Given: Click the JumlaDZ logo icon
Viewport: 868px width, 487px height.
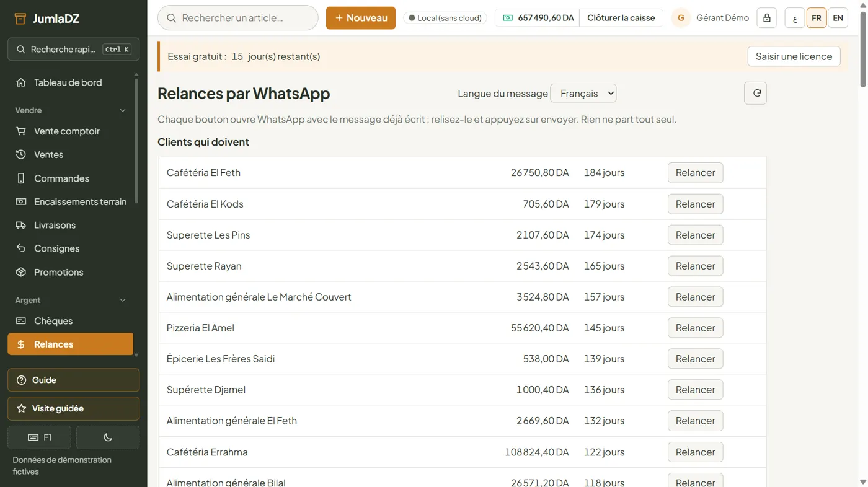Looking at the screenshot, I should coord(20,19).
